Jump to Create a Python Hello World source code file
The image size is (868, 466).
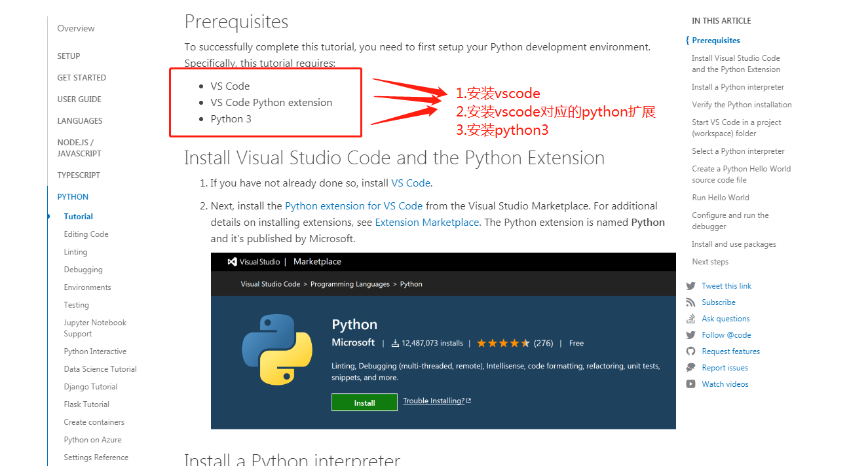click(741, 174)
